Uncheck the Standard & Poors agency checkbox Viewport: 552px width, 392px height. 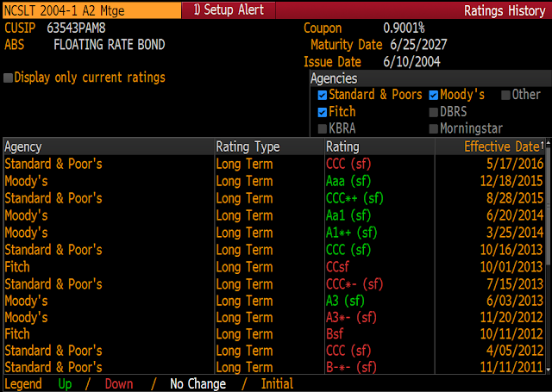(322, 95)
